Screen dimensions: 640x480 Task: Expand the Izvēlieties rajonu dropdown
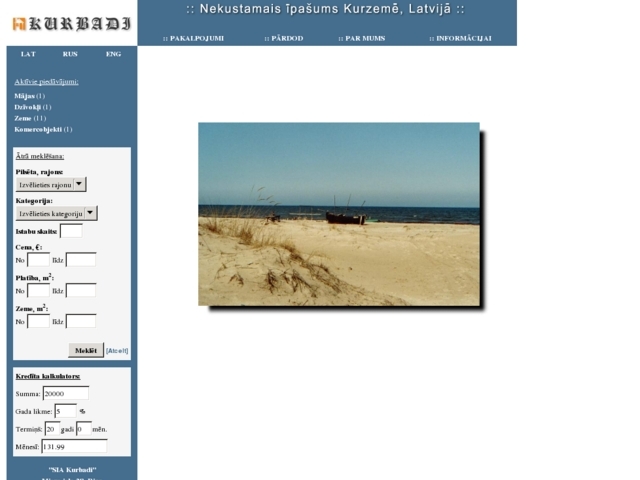tap(80, 184)
